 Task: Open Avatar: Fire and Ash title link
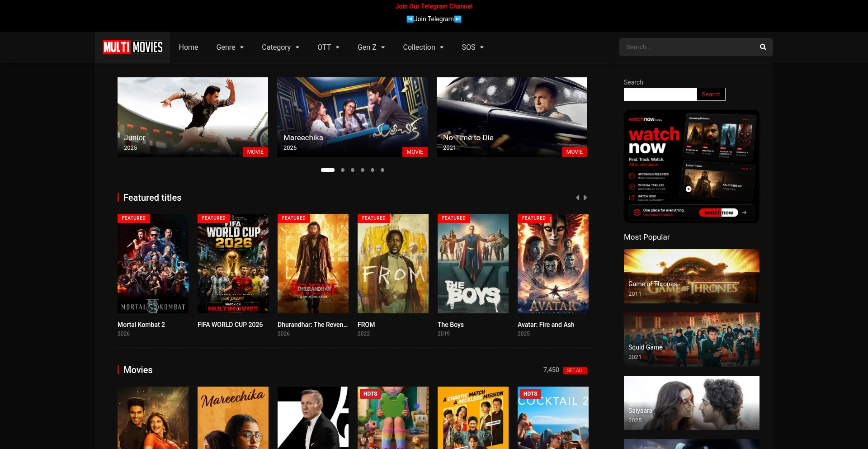coord(546,325)
